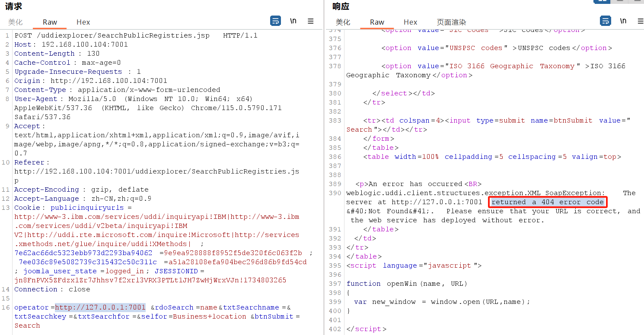This screenshot has height=335, width=644.
Task: Select the Raw tab in the request panel
Action: (x=50, y=22)
